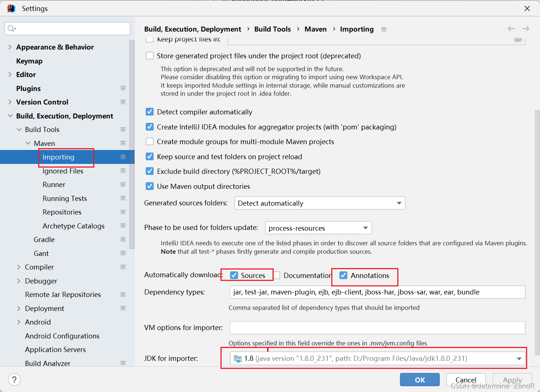This screenshot has height=392, width=540.
Task: Click the Importing page vertical scrollbar
Action: pos(537,232)
